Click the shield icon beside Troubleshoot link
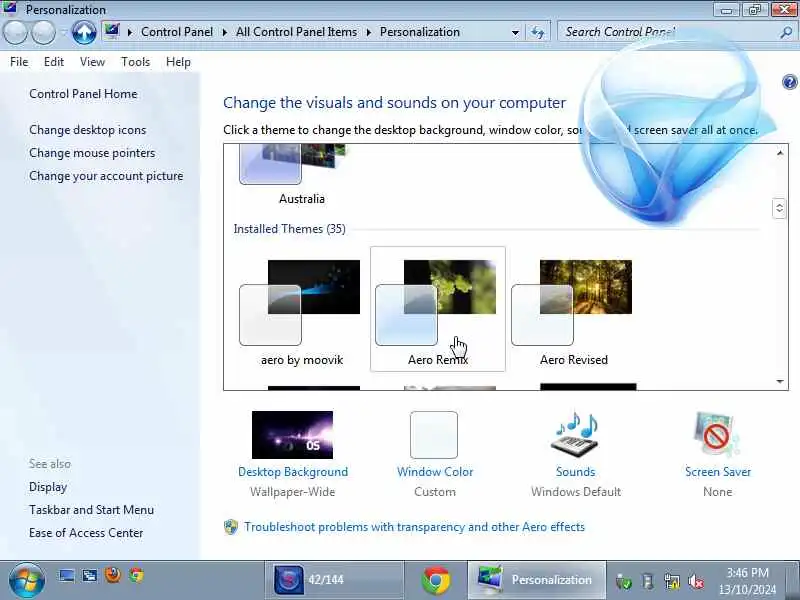800x600 pixels. point(231,527)
